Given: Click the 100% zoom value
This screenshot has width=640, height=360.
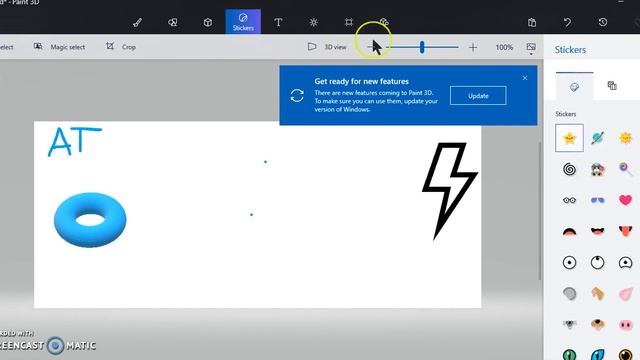Looking at the screenshot, I should pos(504,47).
